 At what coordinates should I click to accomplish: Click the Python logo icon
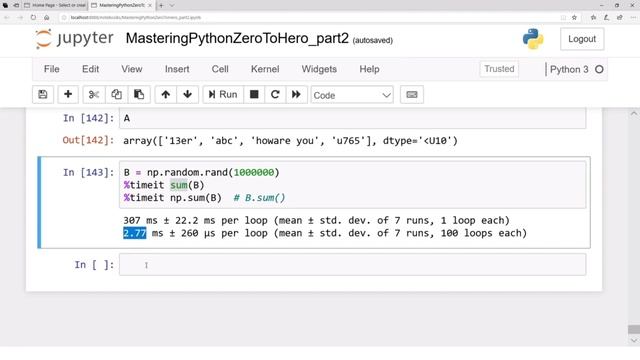[533, 39]
